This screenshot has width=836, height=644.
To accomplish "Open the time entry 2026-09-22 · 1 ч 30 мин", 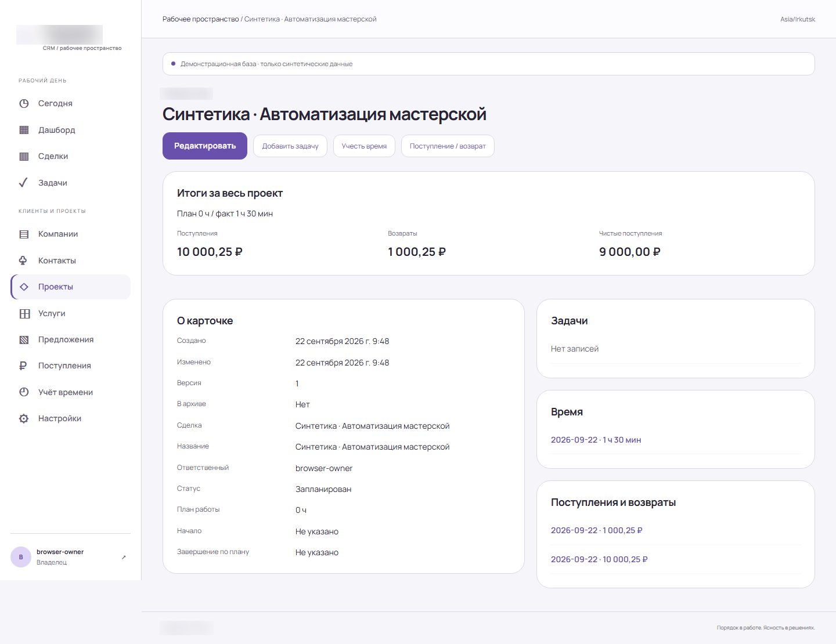I will click(596, 440).
